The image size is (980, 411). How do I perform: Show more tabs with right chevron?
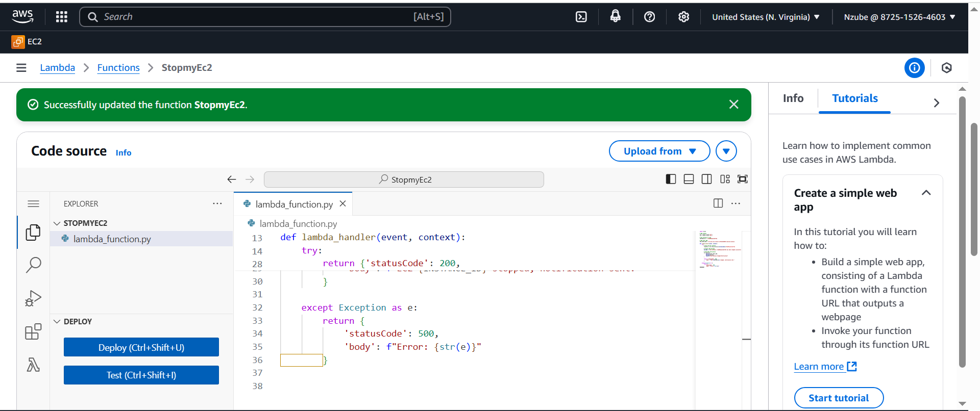pos(937,102)
